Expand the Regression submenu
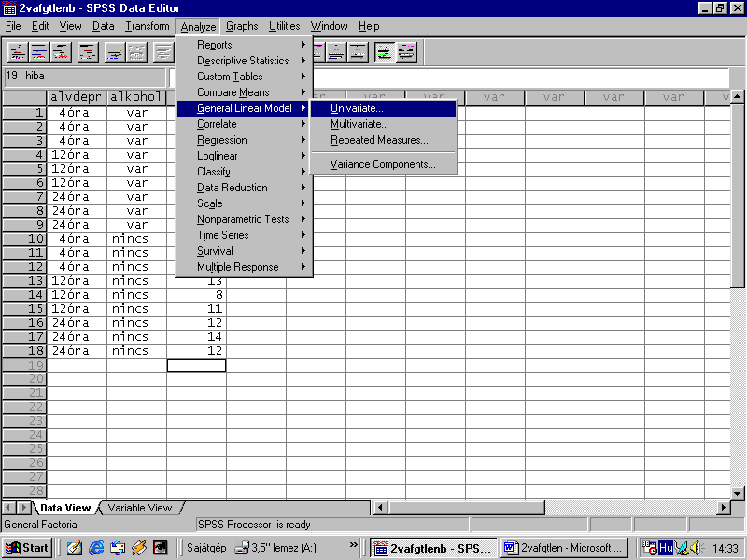The image size is (747, 560). pos(245,140)
